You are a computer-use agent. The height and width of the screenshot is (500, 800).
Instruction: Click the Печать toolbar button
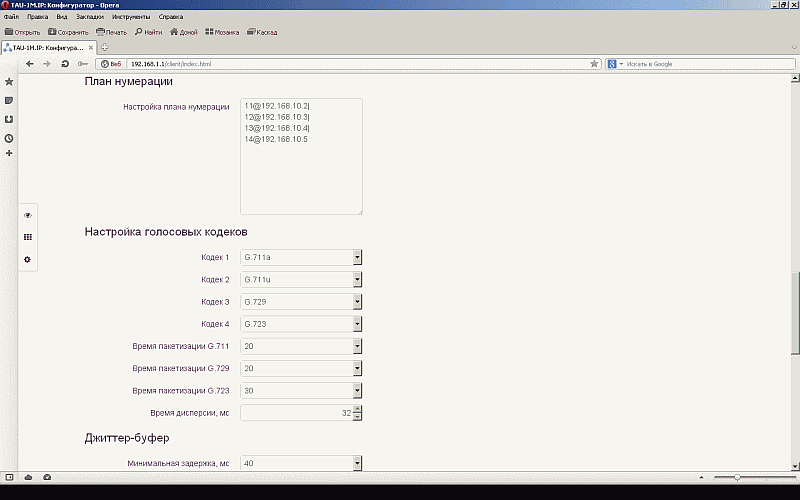pyautogui.click(x=112, y=32)
